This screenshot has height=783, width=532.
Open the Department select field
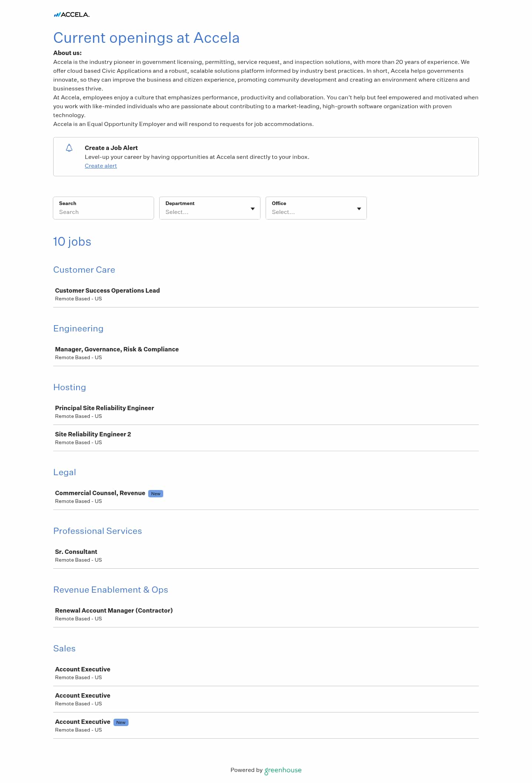click(x=210, y=208)
